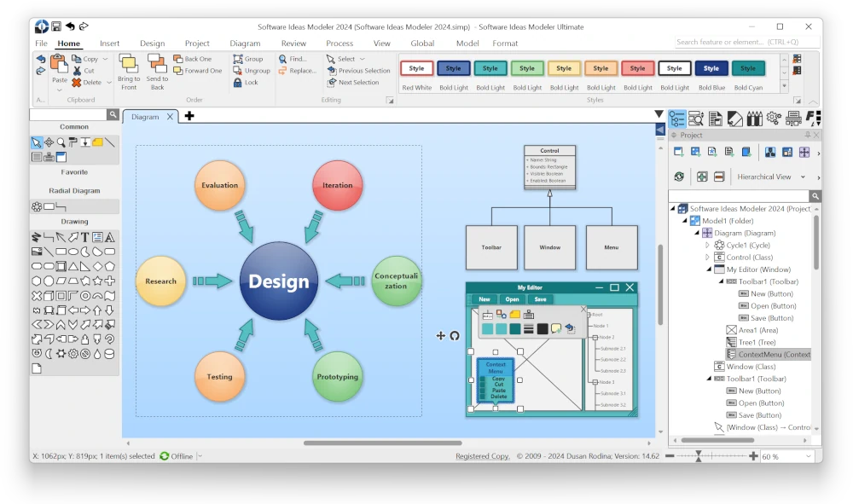Click the new diagram star icon in Project panel
Viewport: 853px width, 504px height.
pos(712,152)
